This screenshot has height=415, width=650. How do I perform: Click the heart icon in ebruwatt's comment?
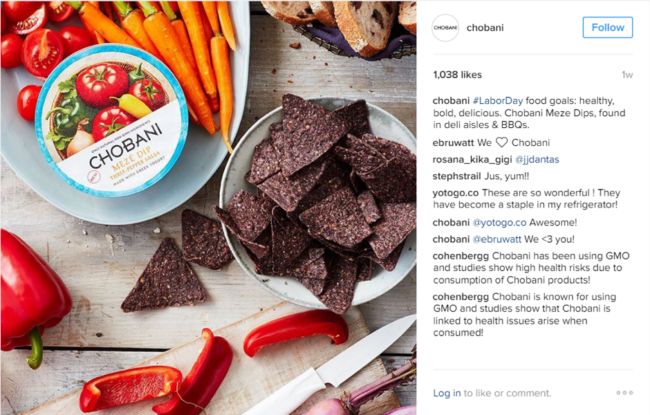502,143
